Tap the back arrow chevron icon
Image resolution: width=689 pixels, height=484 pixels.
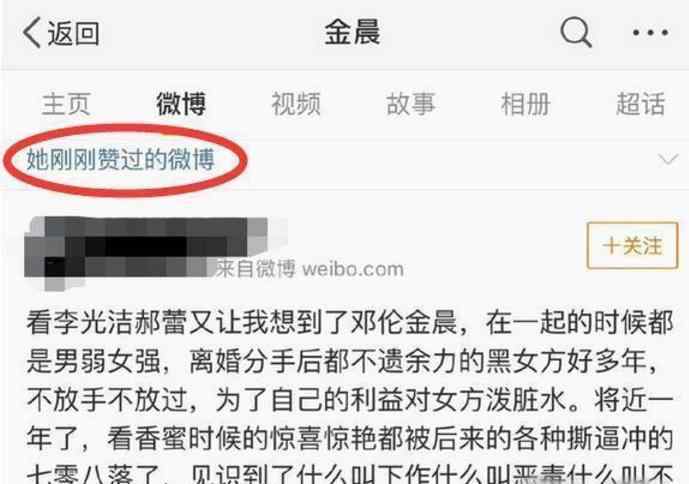(32, 33)
